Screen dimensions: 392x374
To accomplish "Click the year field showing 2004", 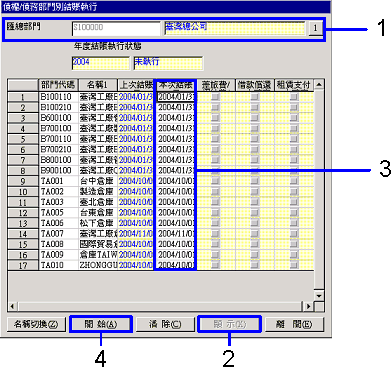I will [x=100, y=63].
